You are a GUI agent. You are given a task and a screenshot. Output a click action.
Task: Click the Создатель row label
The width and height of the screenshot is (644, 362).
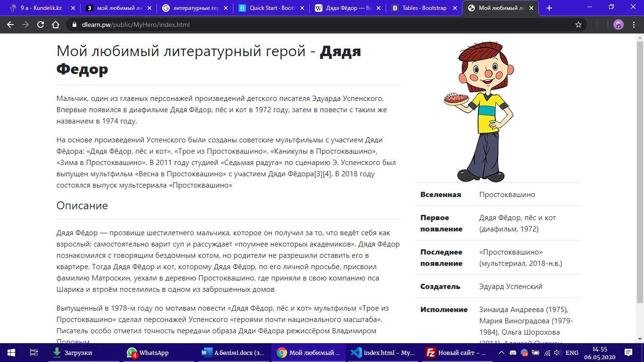point(440,286)
